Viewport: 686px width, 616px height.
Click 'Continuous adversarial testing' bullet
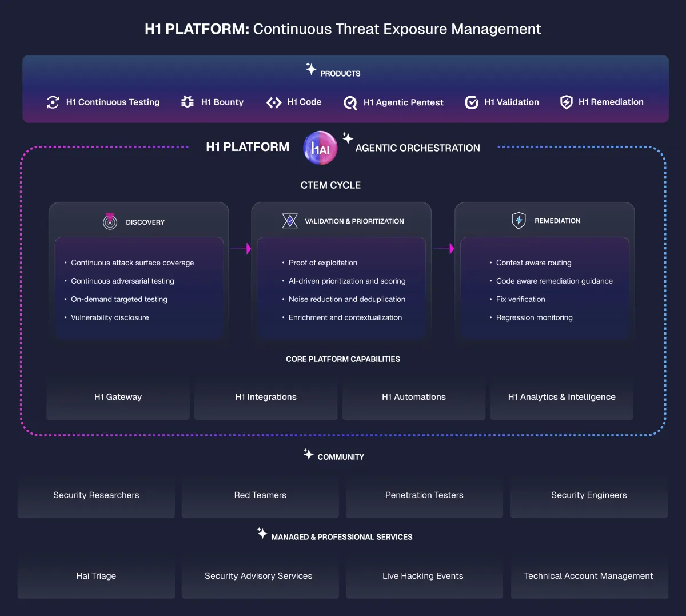[x=122, y=281]
